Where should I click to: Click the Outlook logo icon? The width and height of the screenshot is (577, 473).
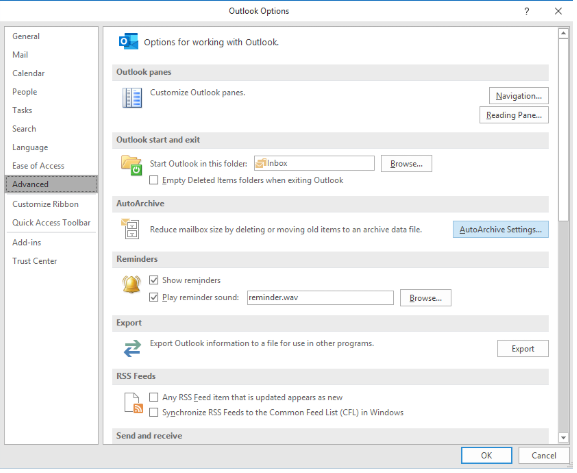coord(128,42)
